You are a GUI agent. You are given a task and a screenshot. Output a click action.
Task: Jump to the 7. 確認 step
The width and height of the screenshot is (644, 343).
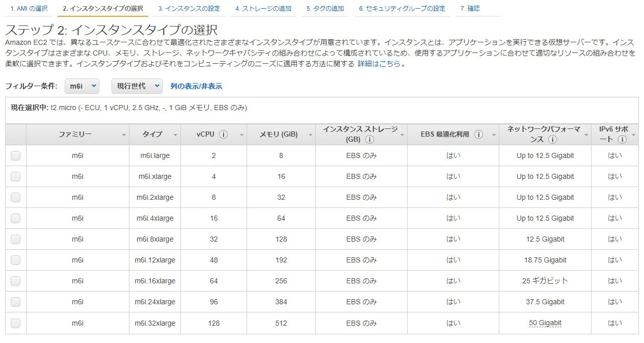pyautogui.click(x=470, y=9)
